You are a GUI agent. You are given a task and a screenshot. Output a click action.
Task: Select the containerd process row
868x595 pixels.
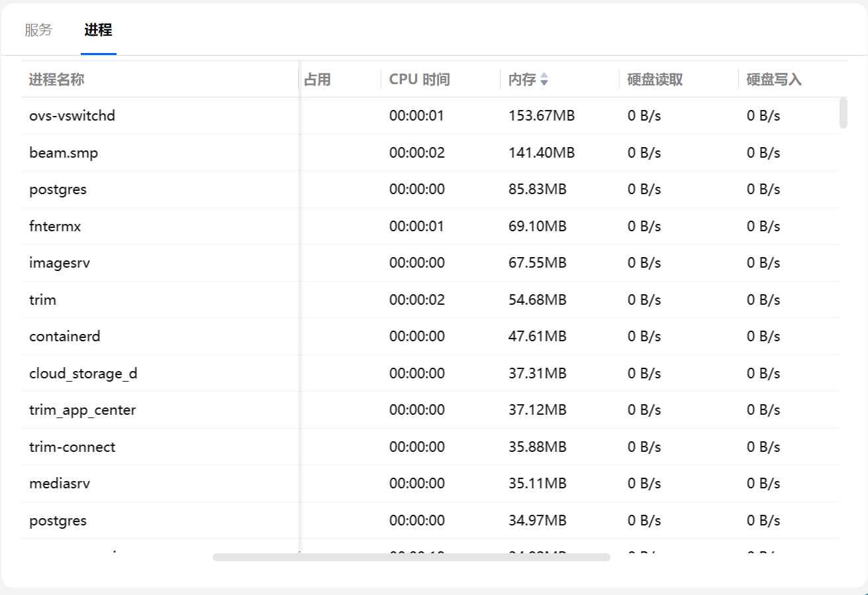(65, 337)
